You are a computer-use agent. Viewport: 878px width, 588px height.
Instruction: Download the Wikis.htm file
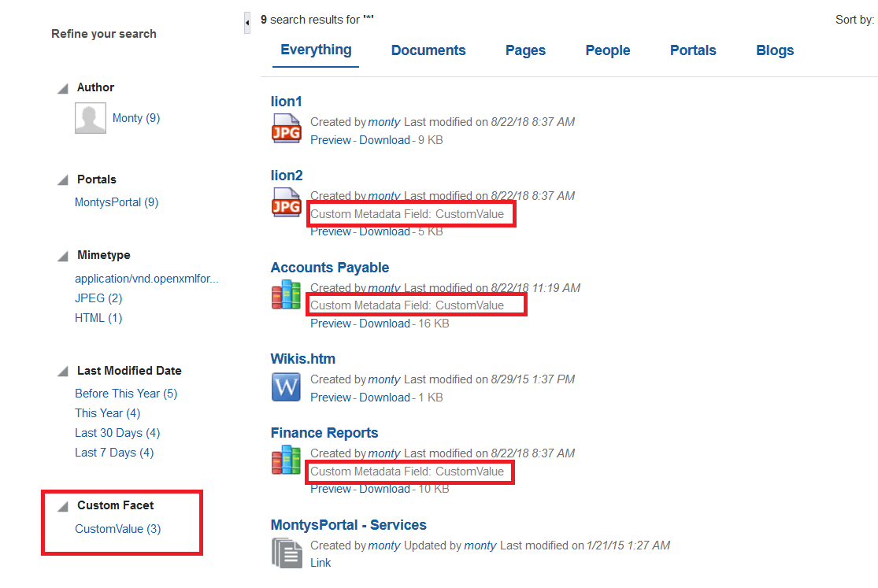coord(384,397)
